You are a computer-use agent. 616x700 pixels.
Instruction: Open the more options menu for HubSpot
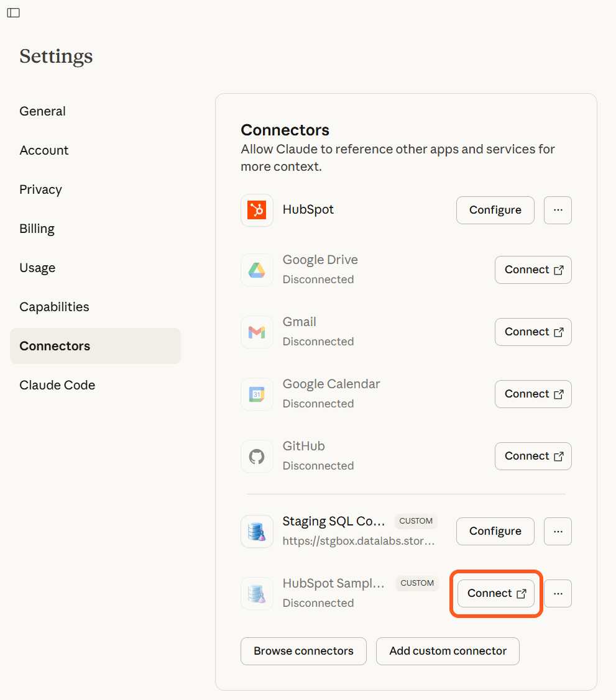pyautogui.click(x=558, y=211)
